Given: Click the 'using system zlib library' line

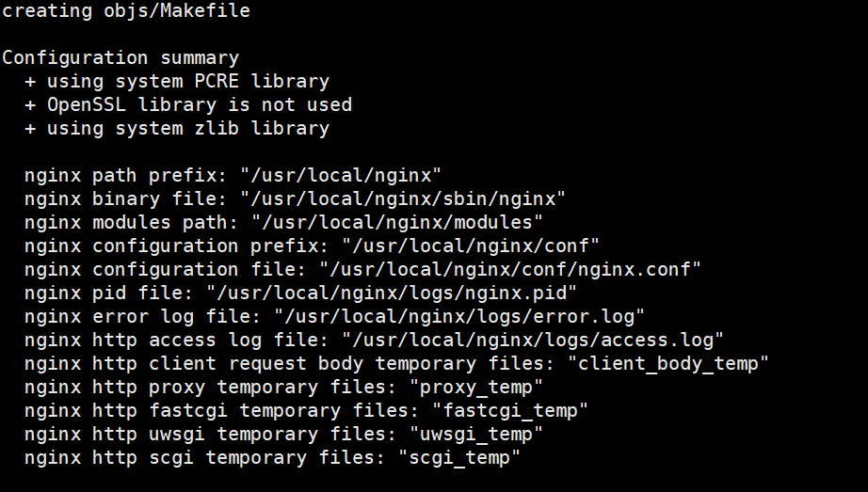Looking at the screenshot, I should 177,129.
